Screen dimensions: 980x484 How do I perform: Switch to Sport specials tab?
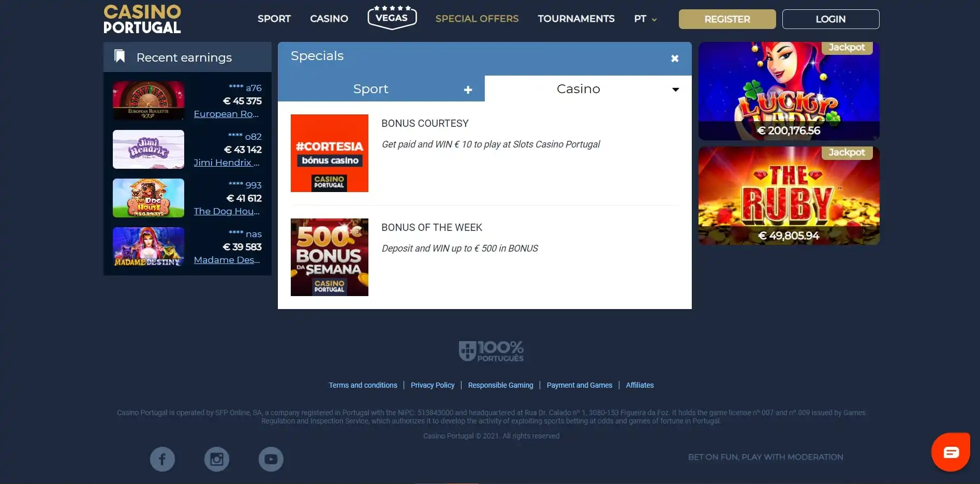[x=381, y=89]
